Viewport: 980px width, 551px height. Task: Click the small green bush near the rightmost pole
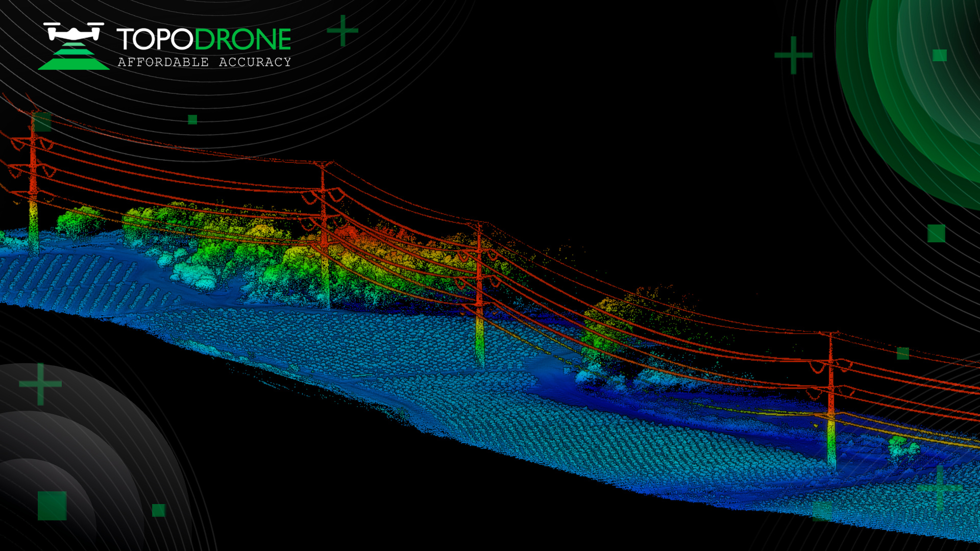(903, 447)
